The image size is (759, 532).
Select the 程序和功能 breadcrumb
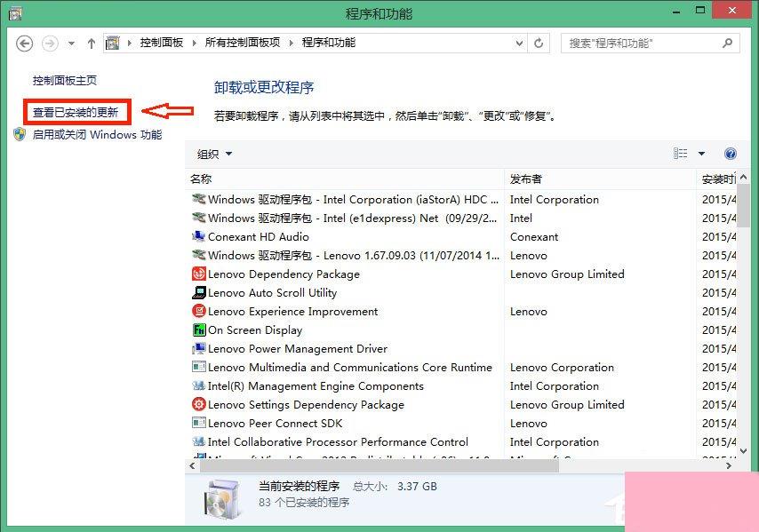[329, 43]
